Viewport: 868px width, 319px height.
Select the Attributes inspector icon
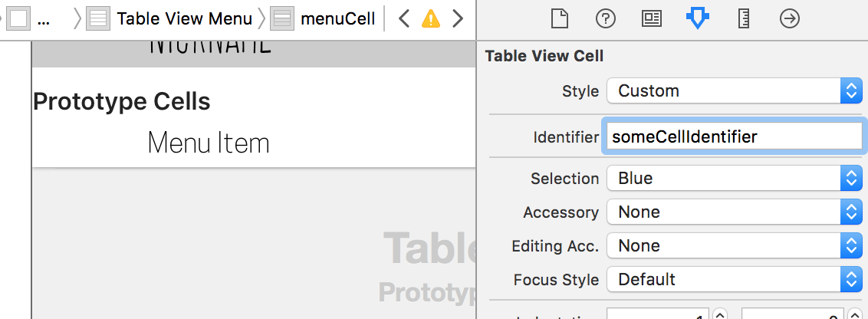click(x=698, y=19)
